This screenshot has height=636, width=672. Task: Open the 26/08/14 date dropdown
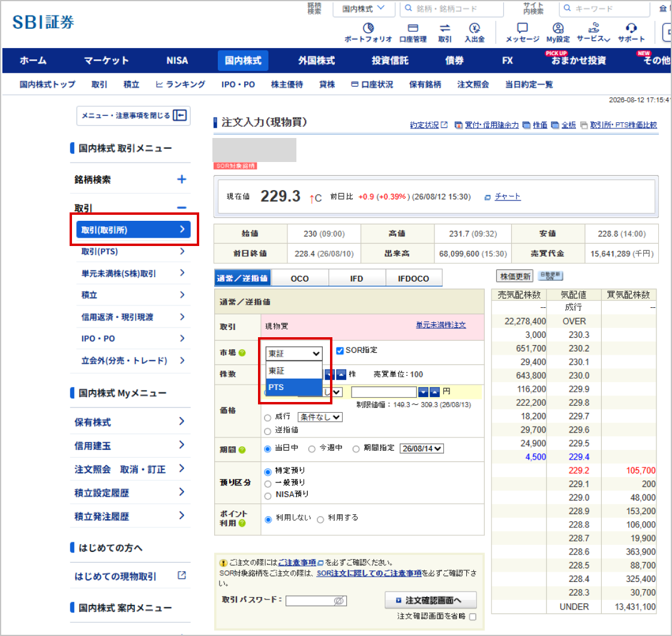click(x=422, y=449)
